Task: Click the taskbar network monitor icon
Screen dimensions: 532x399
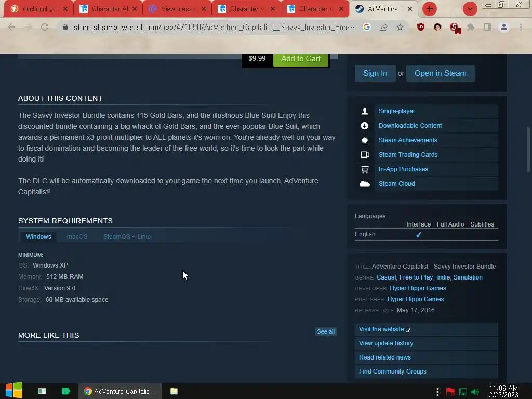Action: pyautogui.click(x=463, y=392)
